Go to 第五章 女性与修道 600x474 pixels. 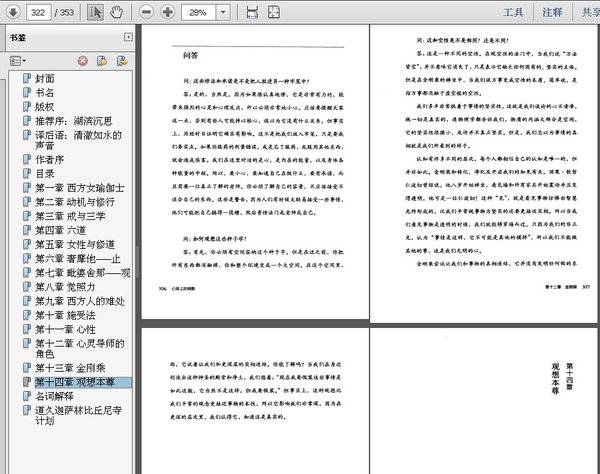coord(75,244)
